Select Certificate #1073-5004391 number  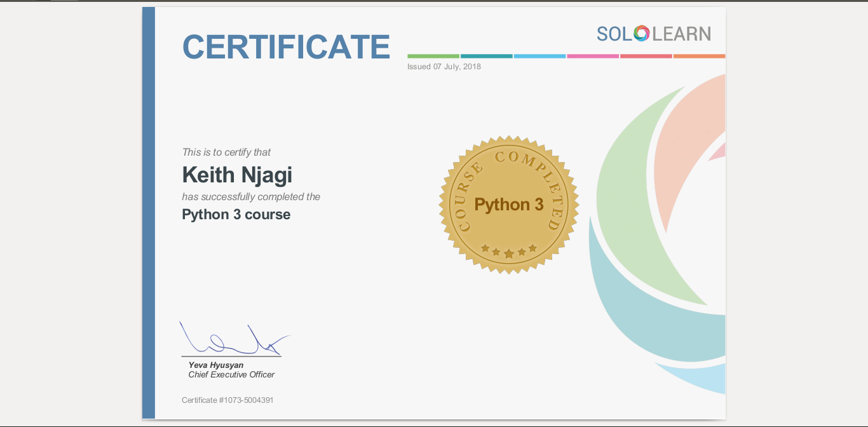point(227,400)
